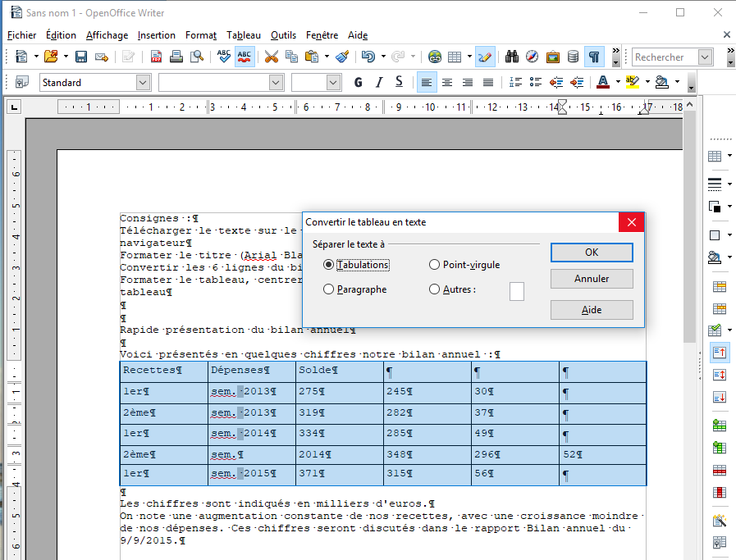This screenshot has height=560, width=736.
Task: Select the Autres radio button
Action: click(434, 289)
